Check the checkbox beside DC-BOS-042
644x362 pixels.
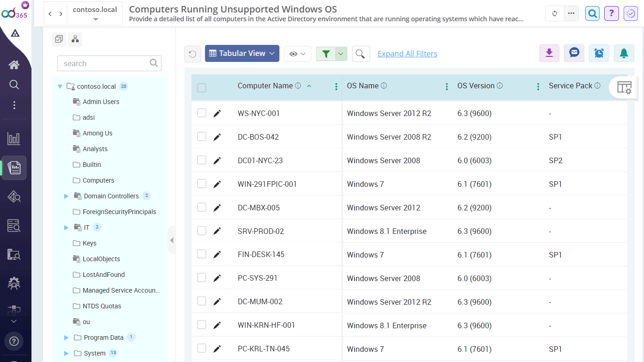(x=202, y=136)
